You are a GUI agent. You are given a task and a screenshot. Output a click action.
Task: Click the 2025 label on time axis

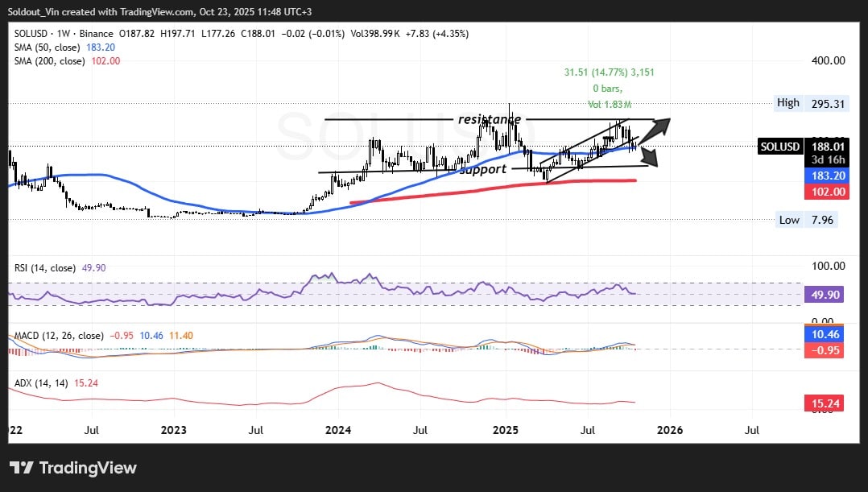pyautogui.click(x=505, y=430)
